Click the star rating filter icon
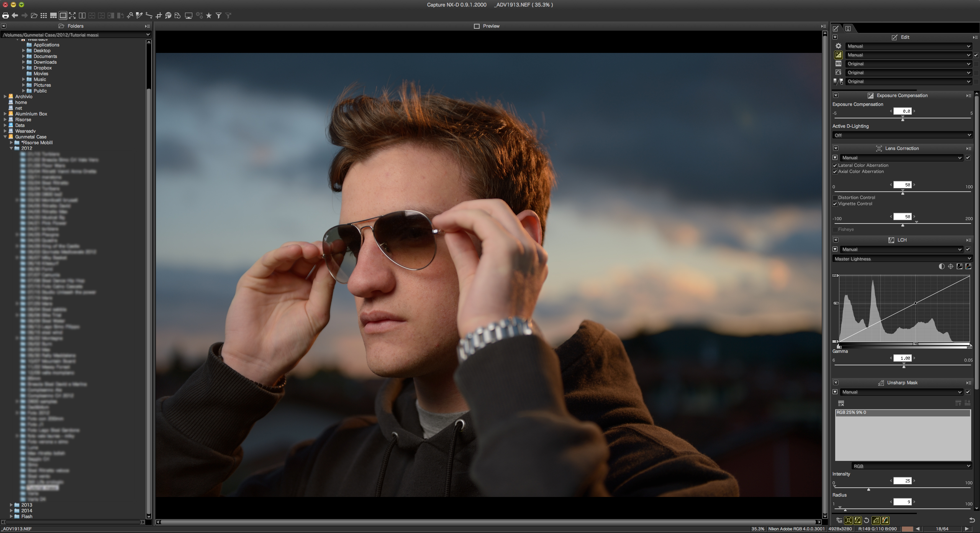The width and height of the screenshot is (980, 533). (x=209, y=16)
